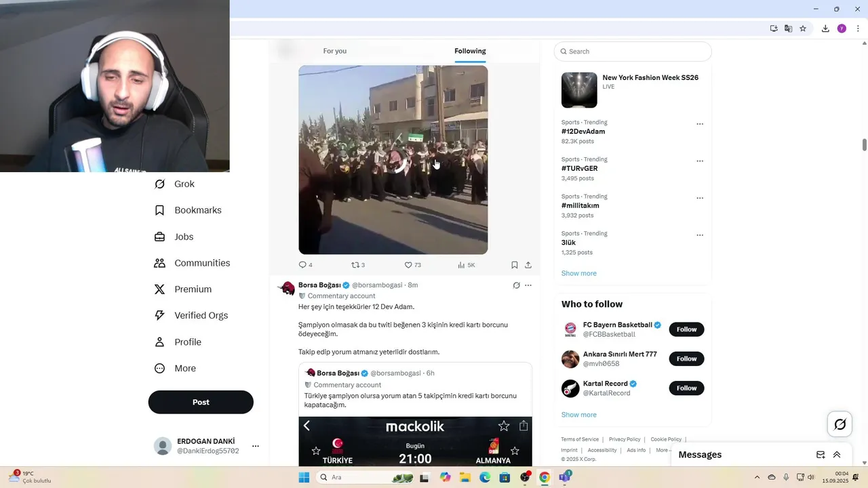The image size is (868, 488).
Task: Bookmark this tab with the star icon
Action: (x=803, y=28)
